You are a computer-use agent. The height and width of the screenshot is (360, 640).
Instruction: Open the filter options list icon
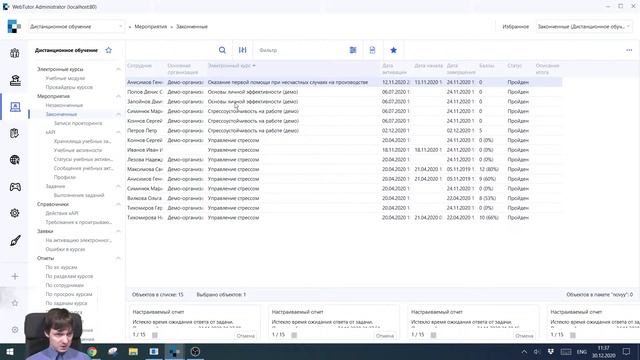click(x=353, y=50)
